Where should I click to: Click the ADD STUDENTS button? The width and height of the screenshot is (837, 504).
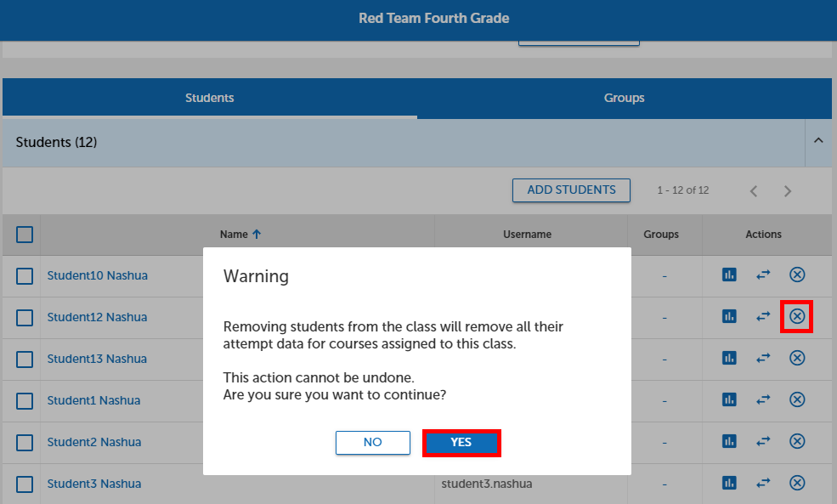(571, 190)
